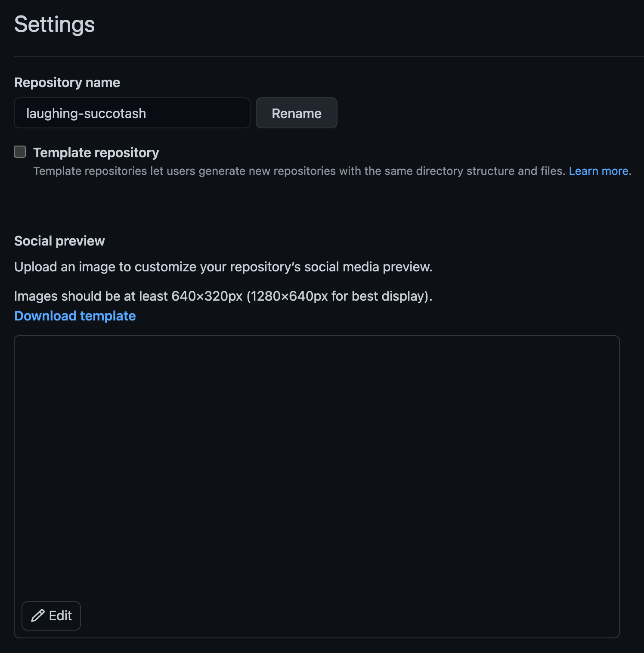This screenshot has height=653, width=644.
Task: Click the image size recommendation text
Action: click(223, 296)
